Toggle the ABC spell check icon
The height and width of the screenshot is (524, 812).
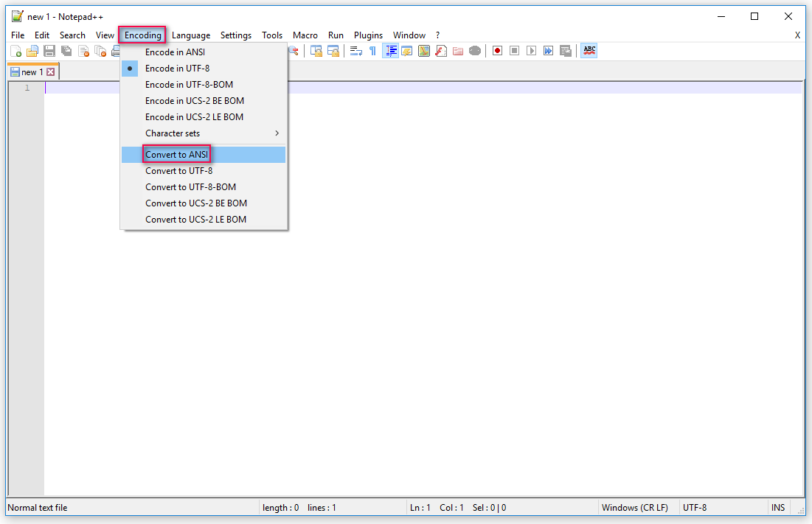[589, 51]
